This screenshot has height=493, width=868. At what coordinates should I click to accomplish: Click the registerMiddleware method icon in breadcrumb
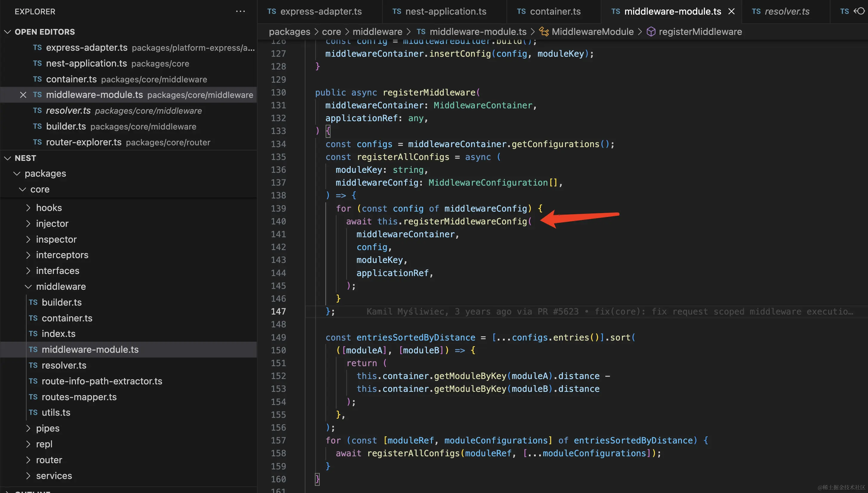click(651, 32)
